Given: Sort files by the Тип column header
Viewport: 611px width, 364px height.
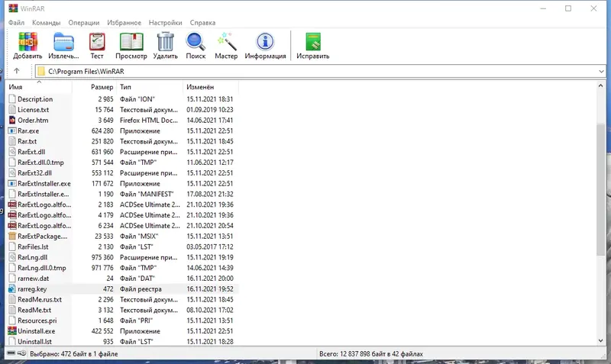Looking at the screenshot, I should tap(150, 87).
